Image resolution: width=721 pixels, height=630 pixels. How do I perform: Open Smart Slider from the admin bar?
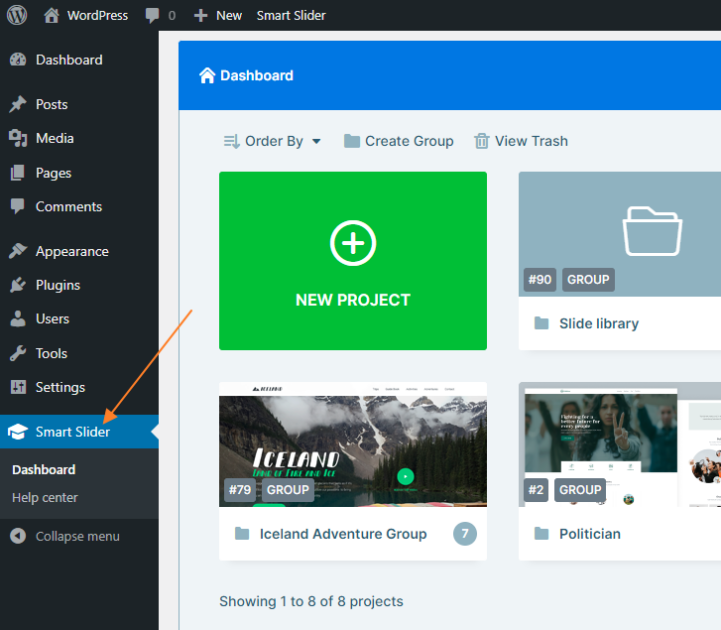pos(291,15)
